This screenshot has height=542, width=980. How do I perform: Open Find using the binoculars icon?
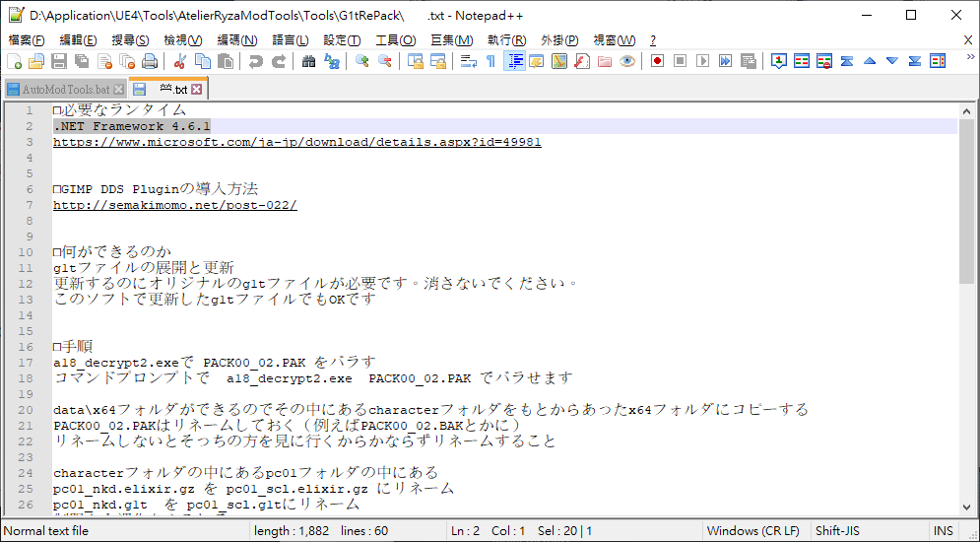click(x=308, y=61)
